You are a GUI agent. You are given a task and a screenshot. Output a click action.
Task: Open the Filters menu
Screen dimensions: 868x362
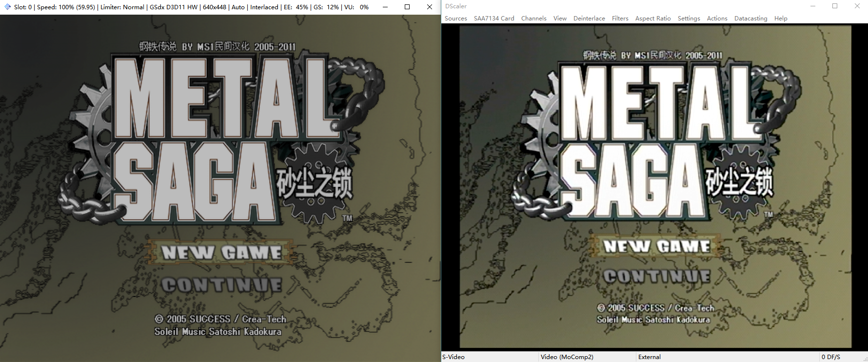coord(620,19)
